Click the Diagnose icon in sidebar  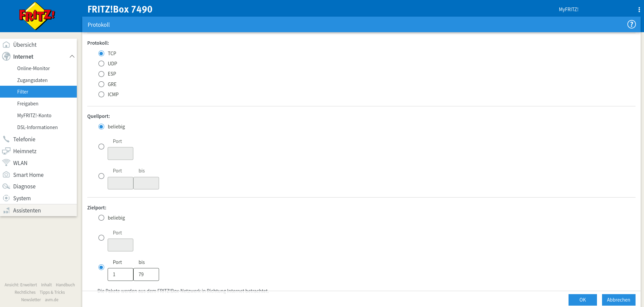point(6,186)
